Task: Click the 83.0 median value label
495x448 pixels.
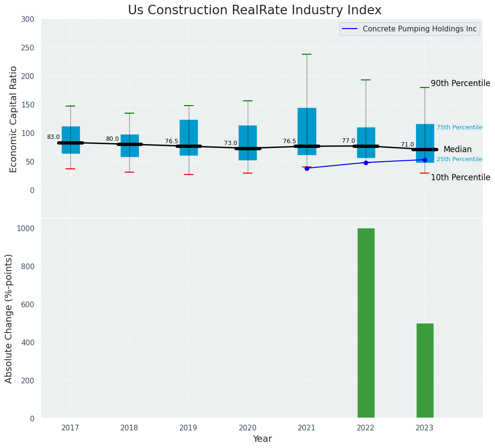Action: pos(53,137)
